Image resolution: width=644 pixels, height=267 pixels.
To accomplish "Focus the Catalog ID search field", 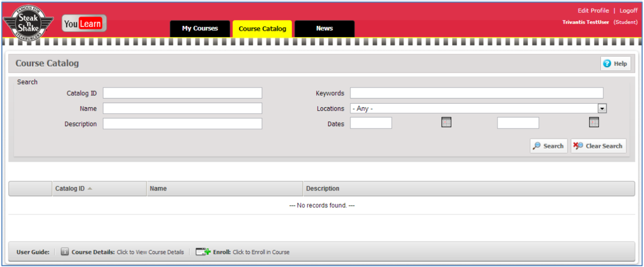I will (182, 93).
